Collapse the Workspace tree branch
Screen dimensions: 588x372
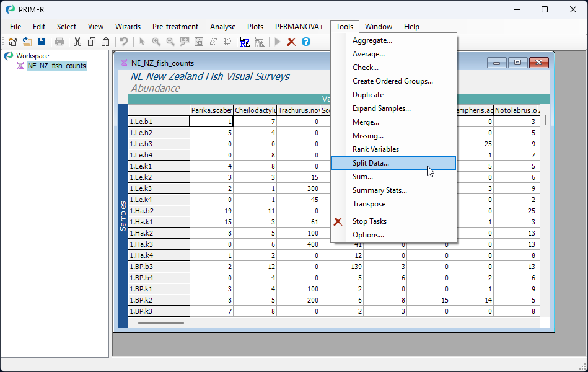tap(9, 55)
